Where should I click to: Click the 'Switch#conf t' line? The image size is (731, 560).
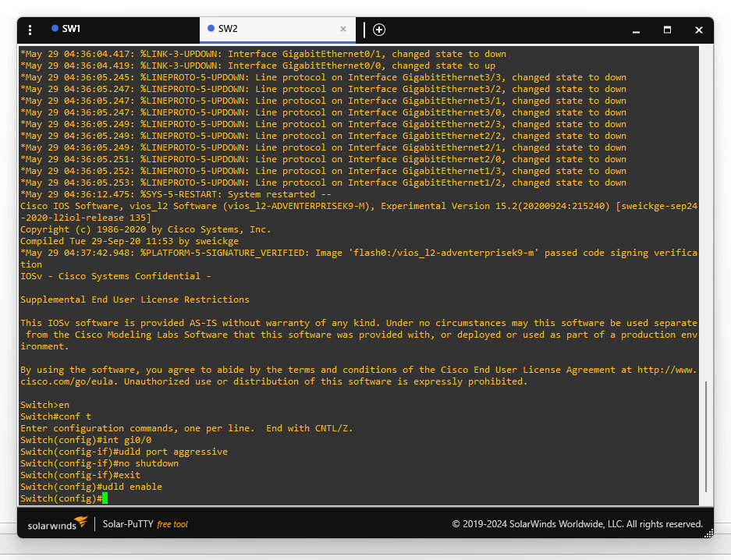(55, 416)
